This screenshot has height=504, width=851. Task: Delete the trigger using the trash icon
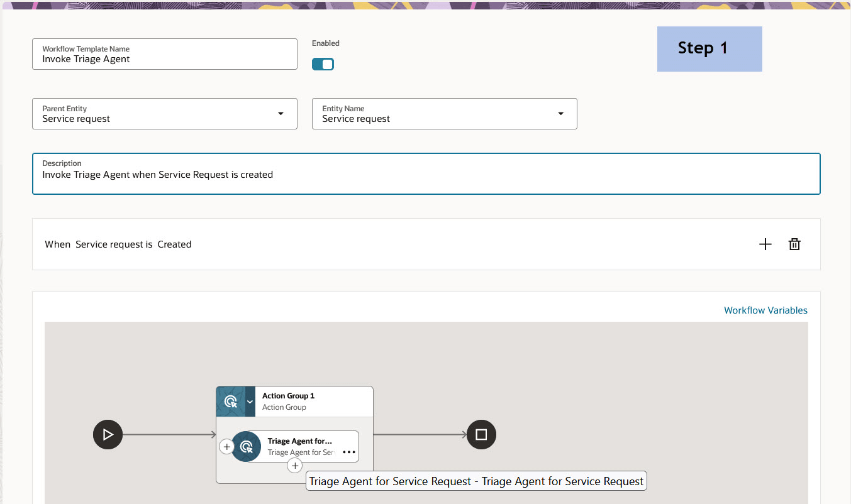[x=794, y=244]
